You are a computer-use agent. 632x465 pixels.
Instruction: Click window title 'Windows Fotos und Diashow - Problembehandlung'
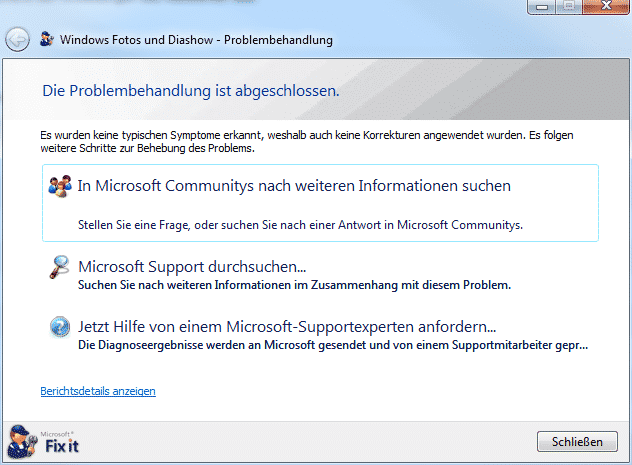196,40
